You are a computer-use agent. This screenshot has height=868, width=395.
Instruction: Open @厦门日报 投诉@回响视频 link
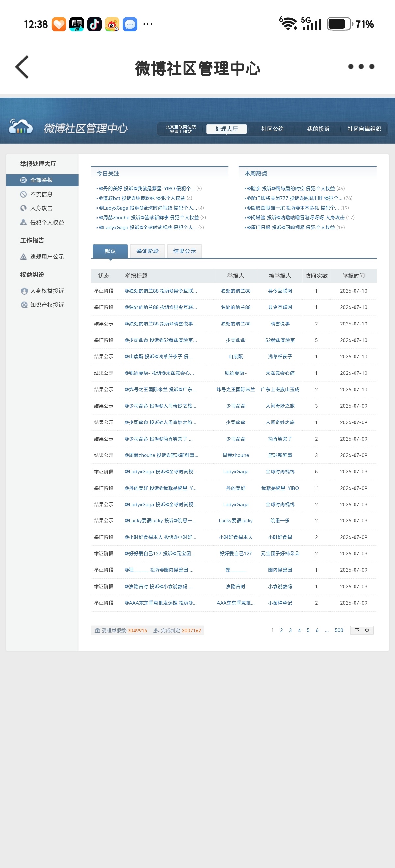tap(291, 228)
